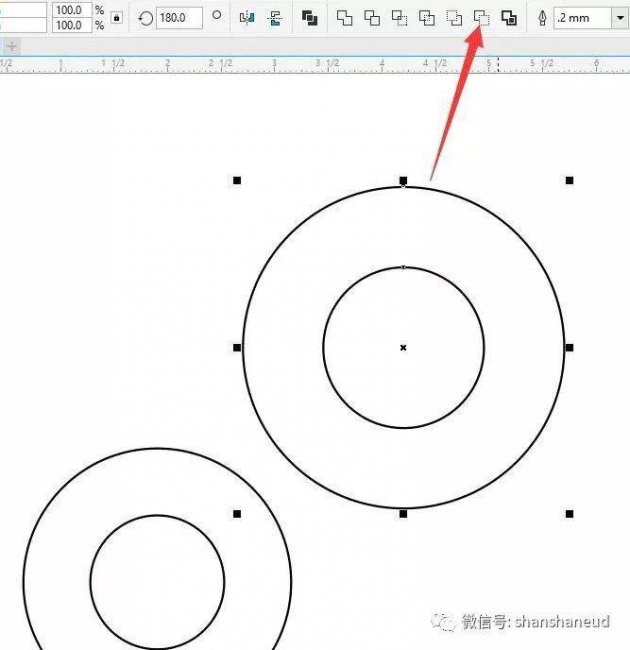Click the horizontal scale factor 100.0 field
Image resolution: width=630 pixels, height=650 pixels.
click(x=72, y=10)
